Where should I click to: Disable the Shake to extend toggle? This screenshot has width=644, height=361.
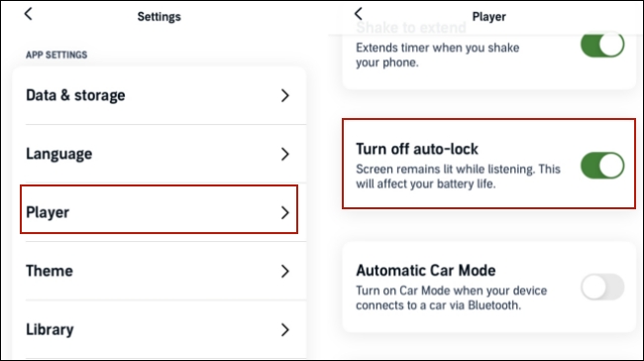tap(602, 44)
